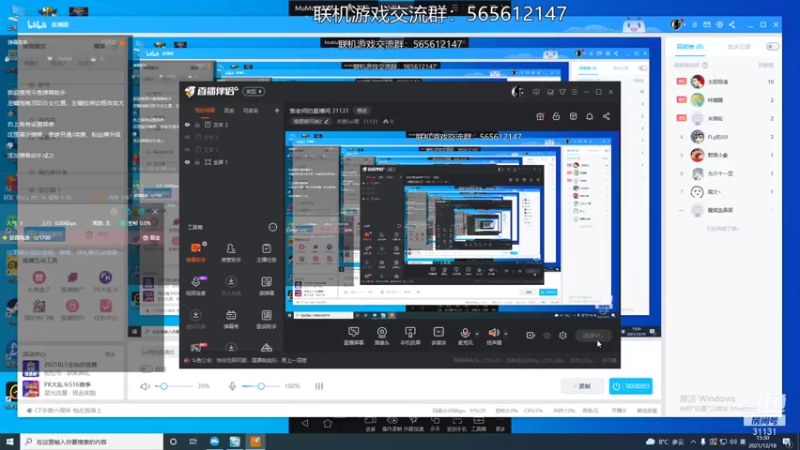Select 全屏 1 layer row in sources list
The height and width of the screenshot is (450, 800).
click(x=232, y=162)
